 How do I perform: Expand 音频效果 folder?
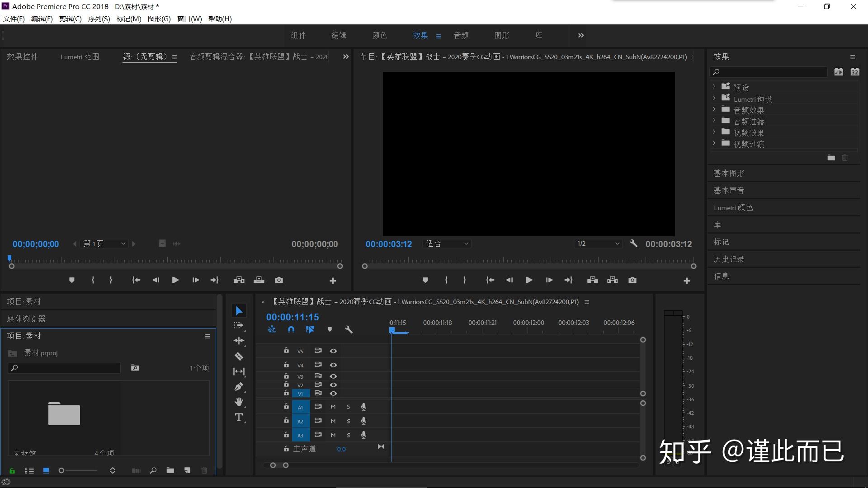point(714,108)
